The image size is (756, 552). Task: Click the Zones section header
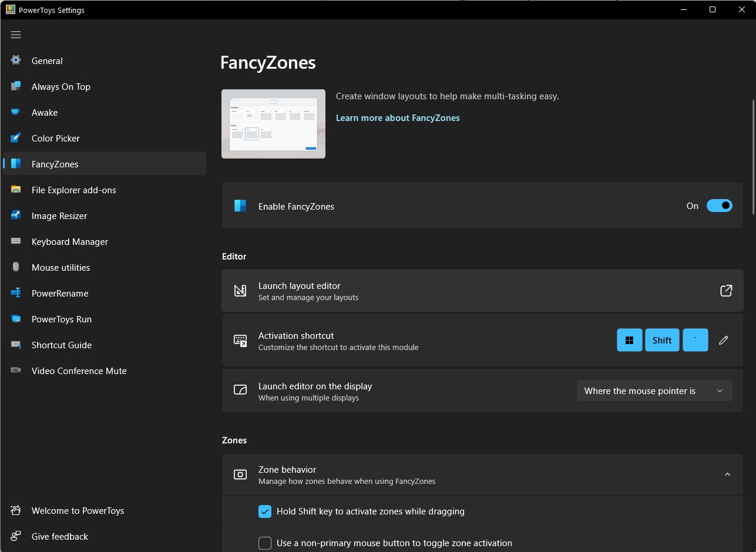pyautogui.click(x=234, y=440)
